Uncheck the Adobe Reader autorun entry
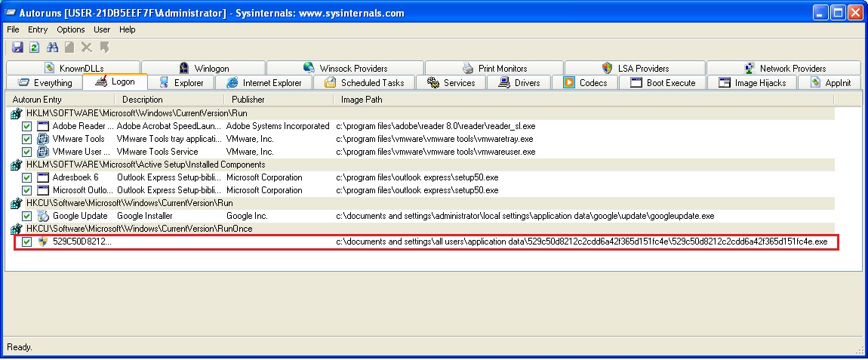This screenshot has width=868, height=360. click(26, 126)
